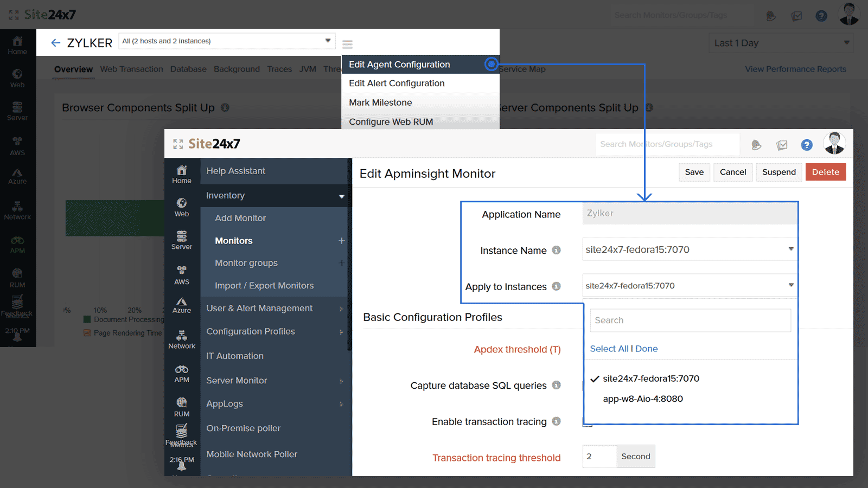Open APM in the dimmed background sidebar

pos(17,245)
